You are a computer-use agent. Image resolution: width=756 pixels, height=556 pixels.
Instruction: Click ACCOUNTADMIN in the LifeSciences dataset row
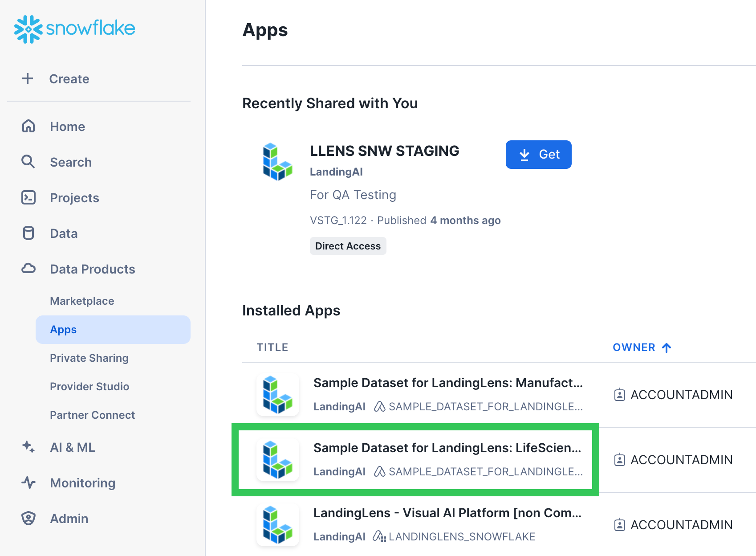click(x=682, y=460)
